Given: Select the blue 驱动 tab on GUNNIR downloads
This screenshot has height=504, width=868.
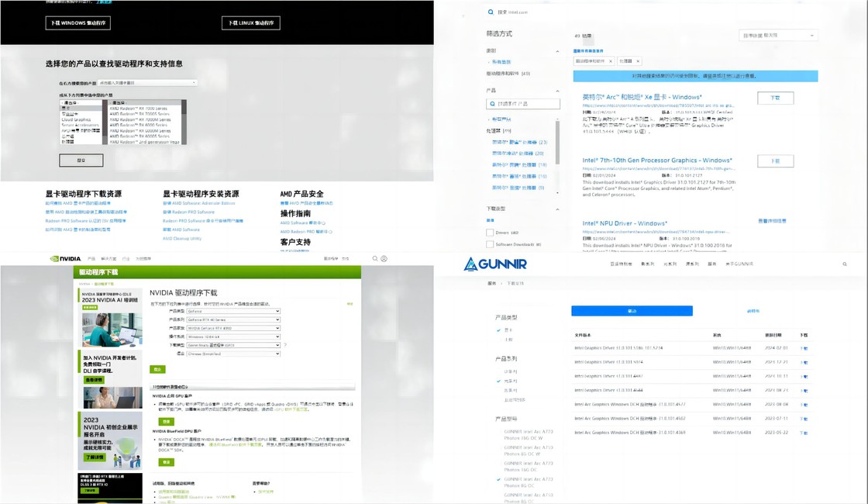Looking at the screenshot, I should tap(632, 311).
